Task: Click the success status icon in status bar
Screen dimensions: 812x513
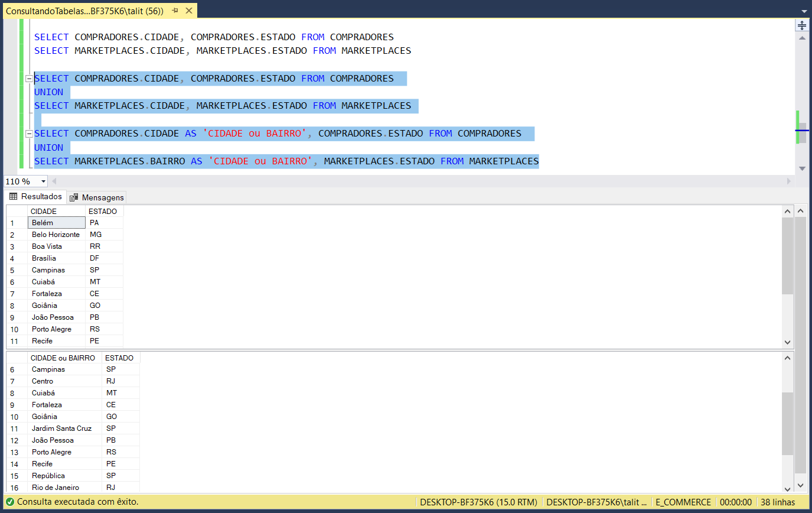Action: [x=10, y=502]
